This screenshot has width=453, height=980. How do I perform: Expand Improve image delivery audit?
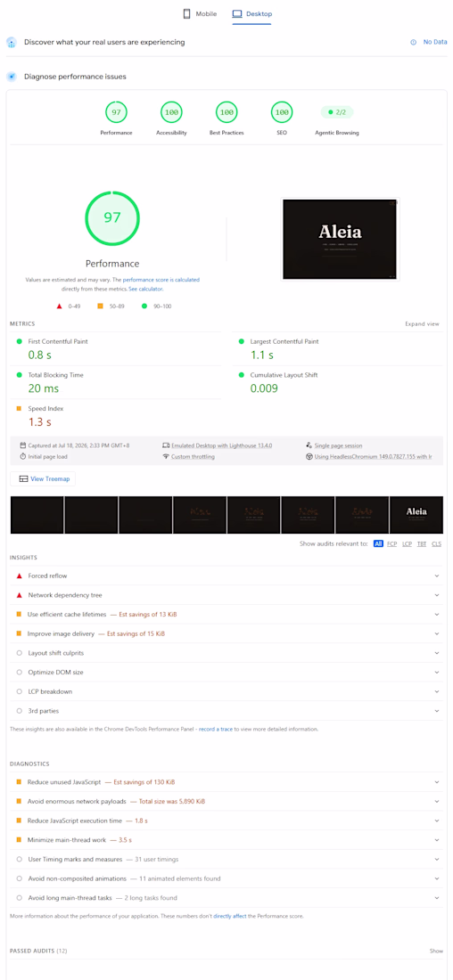tap(226, 633)
